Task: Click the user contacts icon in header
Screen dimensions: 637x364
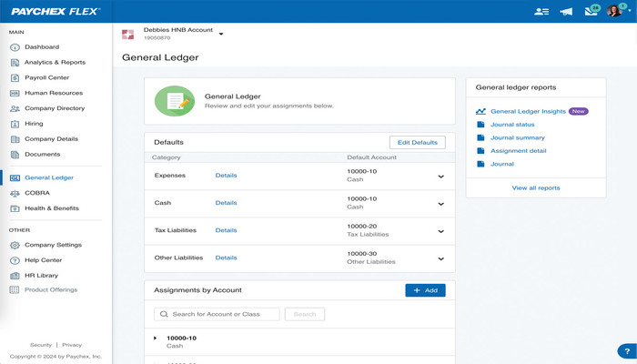Action: [x=541, y=12]
